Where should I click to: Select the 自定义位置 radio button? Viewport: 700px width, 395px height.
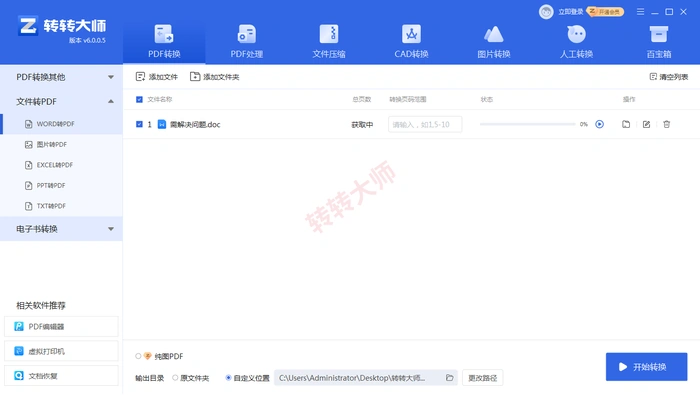[228, 378]
